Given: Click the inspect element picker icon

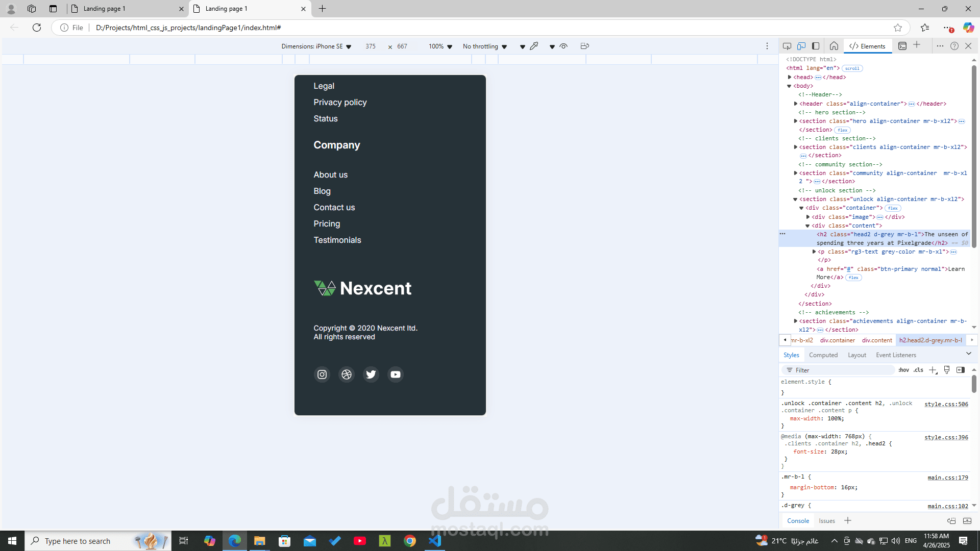Looking at the screenshot, I should point(787,46).
